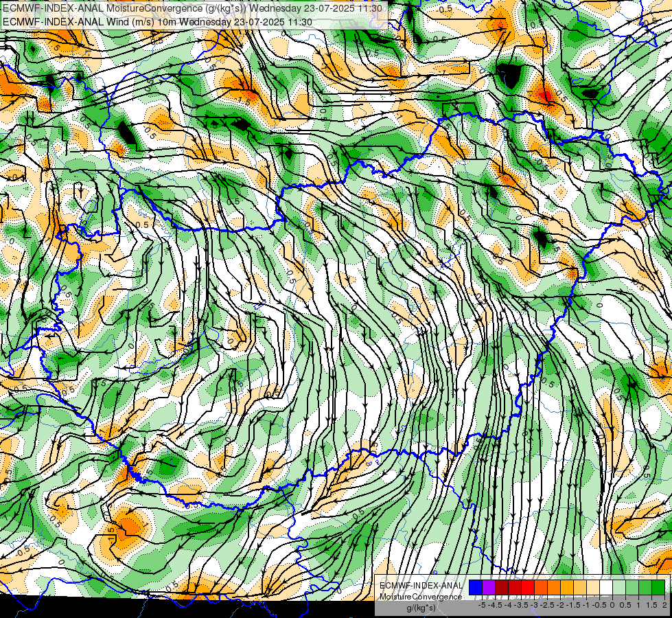Click the 0.5 legend tick label
This screenshot has width=672, height=618.
pyautogui.click(x=625, y=605)
